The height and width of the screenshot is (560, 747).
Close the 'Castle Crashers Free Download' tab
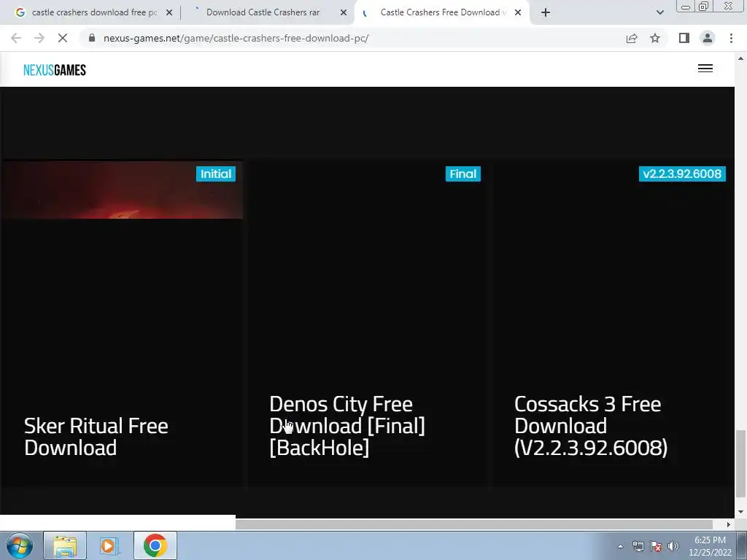pos(518,12)
